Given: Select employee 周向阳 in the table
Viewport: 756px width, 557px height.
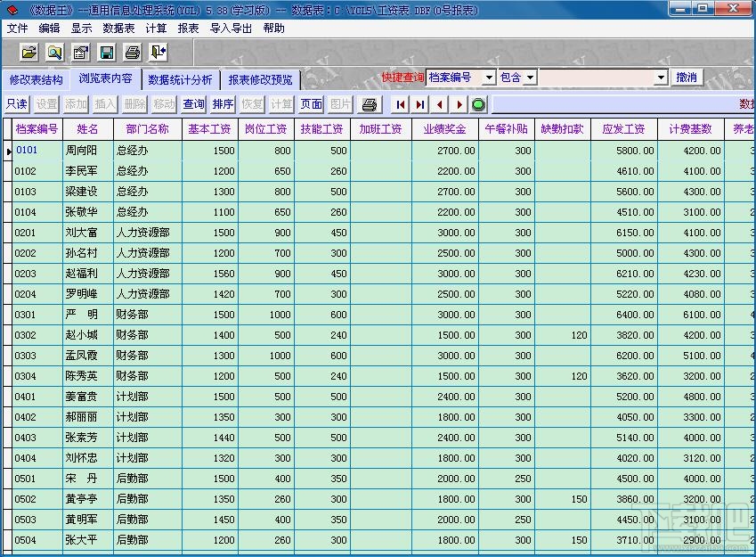Looking at the screenshot, I should click(x=83, y=150).
